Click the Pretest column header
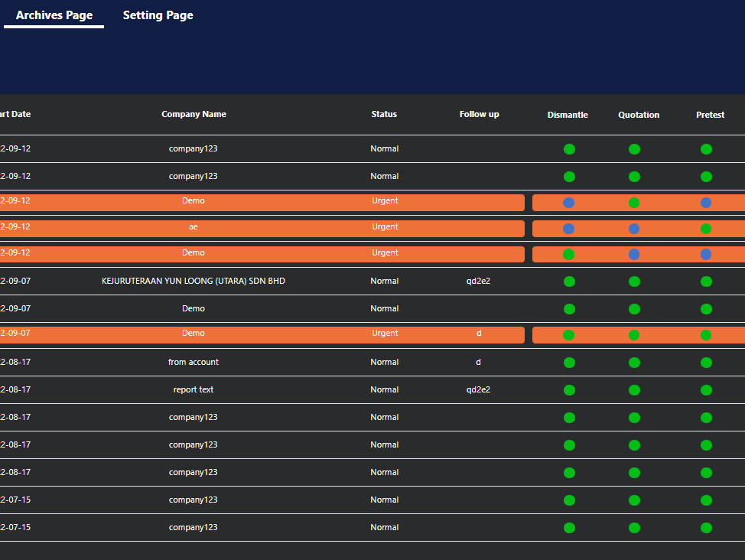The width and height of the screenshot is (745, 560). (x=710, y=116)
